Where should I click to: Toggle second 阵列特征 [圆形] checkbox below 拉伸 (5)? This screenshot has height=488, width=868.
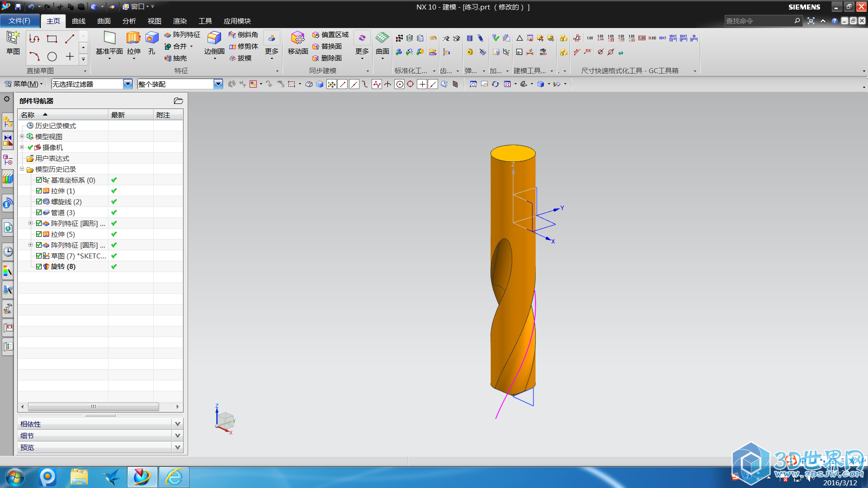[x=39, y=245]
